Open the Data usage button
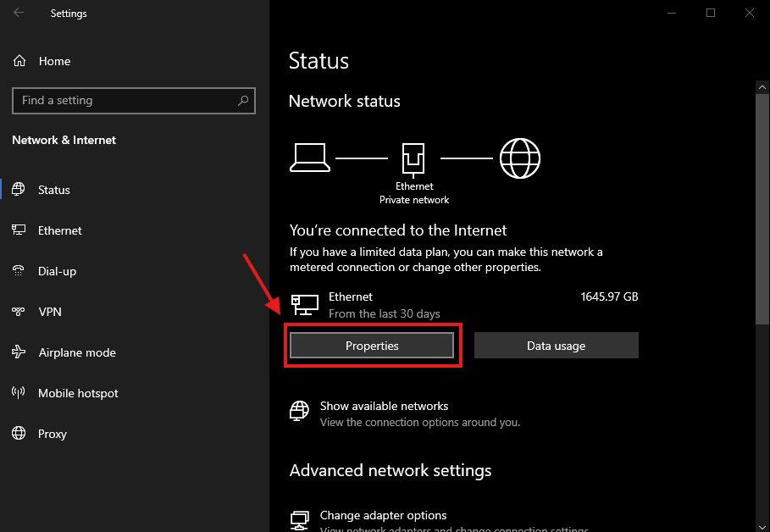The image size is (770, 532). tap(556, 346)
